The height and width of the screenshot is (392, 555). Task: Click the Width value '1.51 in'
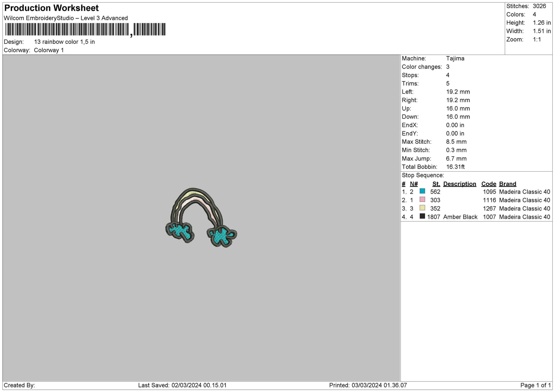[x=542, y=31]
